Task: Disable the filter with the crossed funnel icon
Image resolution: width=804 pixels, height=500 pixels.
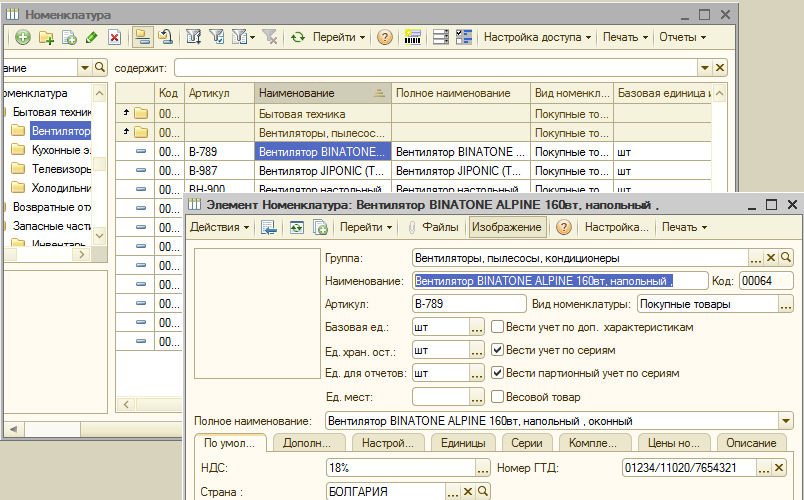Action: [269, 37]
